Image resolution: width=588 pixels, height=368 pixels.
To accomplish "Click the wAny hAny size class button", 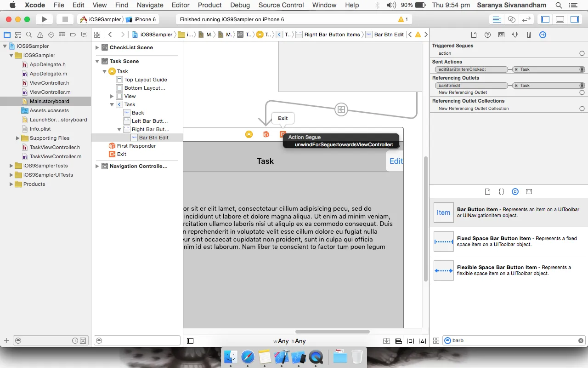I will pos(289,341).
